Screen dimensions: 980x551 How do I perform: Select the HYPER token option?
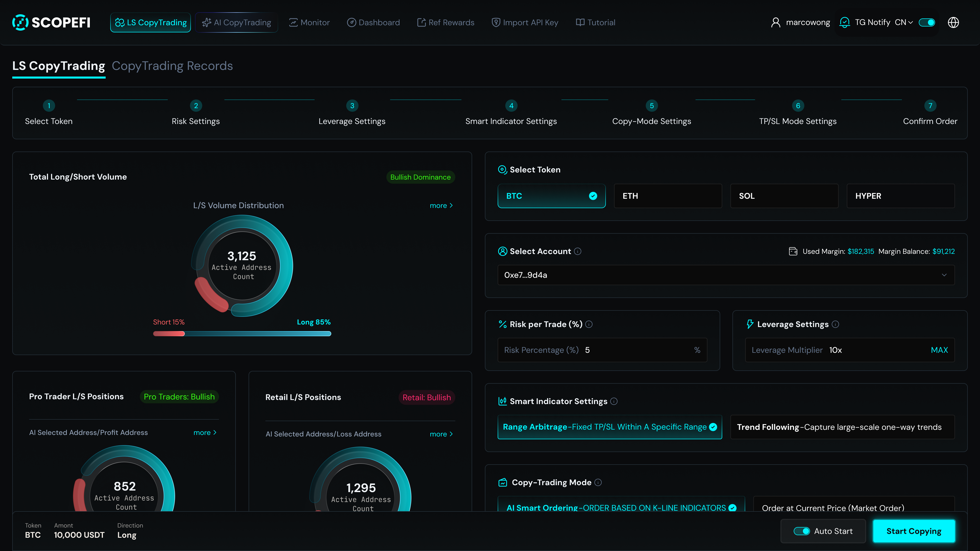tap(901, 196)
